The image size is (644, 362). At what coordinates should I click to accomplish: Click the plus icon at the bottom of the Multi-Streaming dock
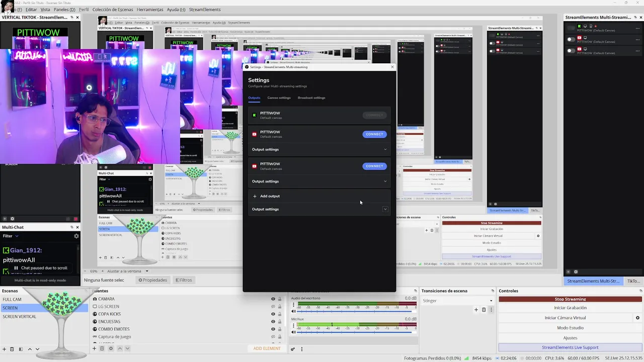(569, 272)
